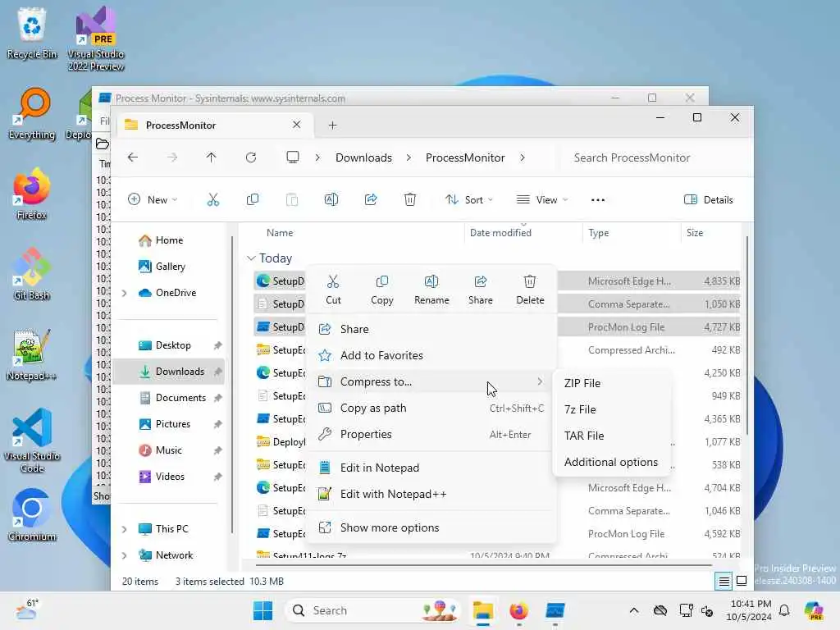The width and height of the screenshot is (840, 630).
Task: Click Copy icon in context menu
Action: (382, 290)
